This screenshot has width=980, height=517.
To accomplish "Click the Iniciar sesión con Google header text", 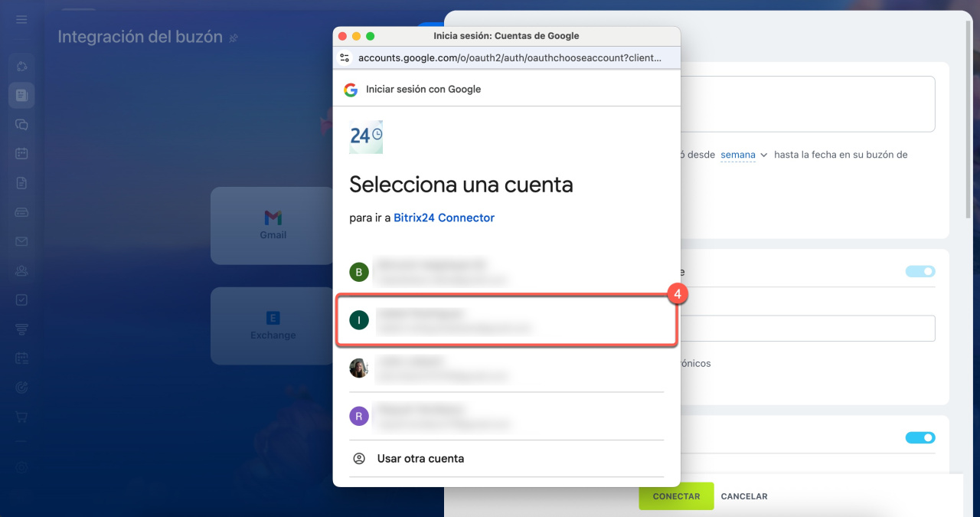I will tap(423, 90).
